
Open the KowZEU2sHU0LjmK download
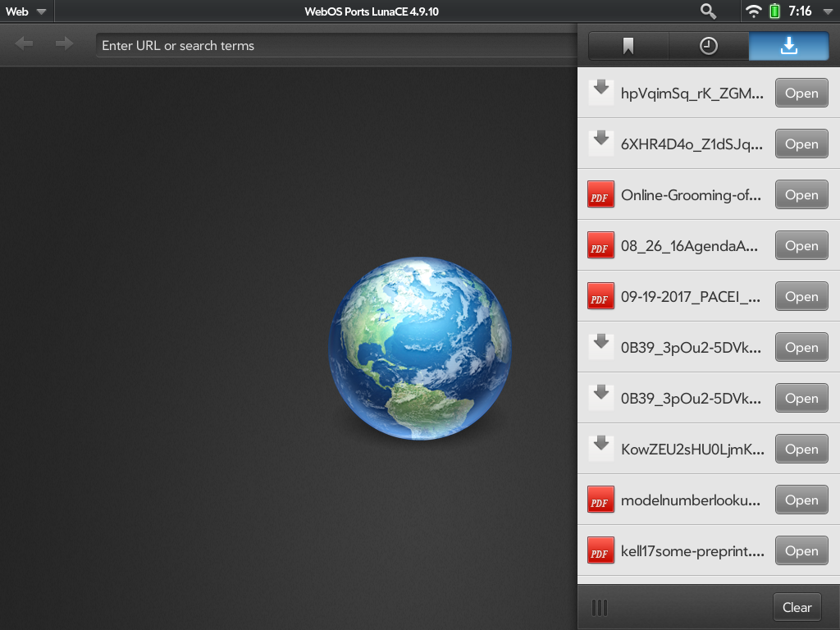pyautogui.click(x=801, y=449)
